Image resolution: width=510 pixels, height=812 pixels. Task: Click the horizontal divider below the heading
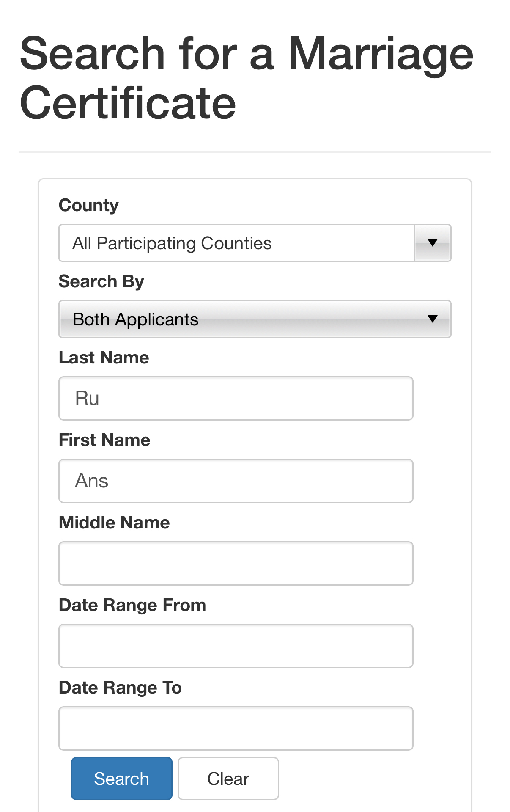coord(255,152)
